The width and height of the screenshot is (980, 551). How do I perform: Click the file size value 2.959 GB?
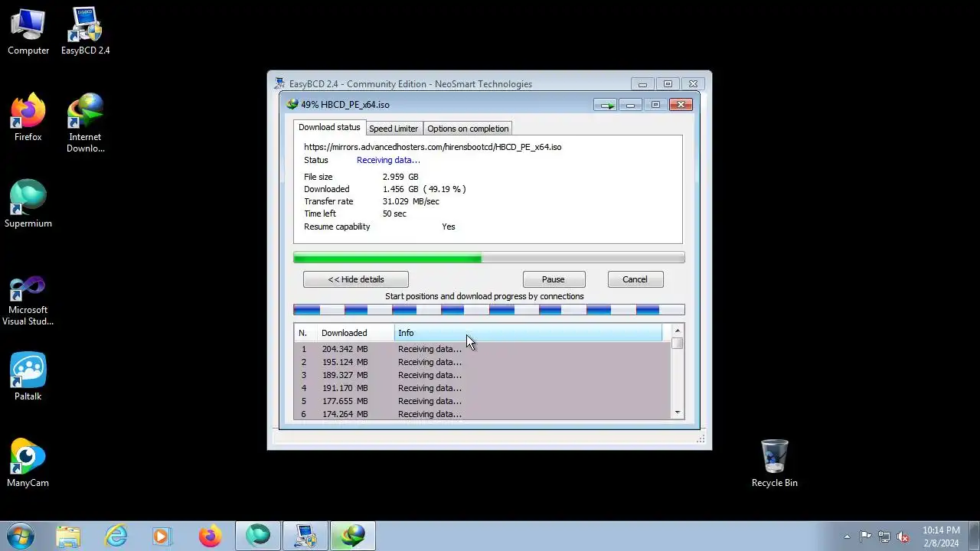click(x=400, y=177)
